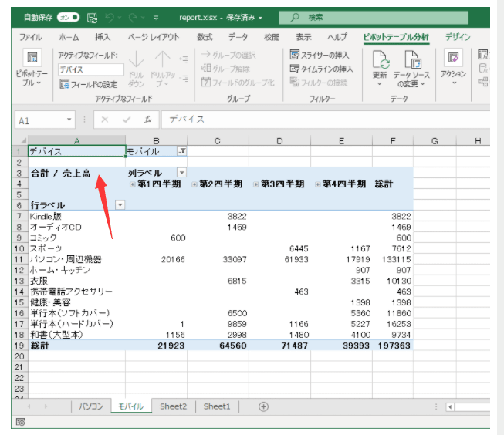Click the Insert Function fx icon
The width and height of the screenshot is (504, 435).
click(x=147, y=120)
